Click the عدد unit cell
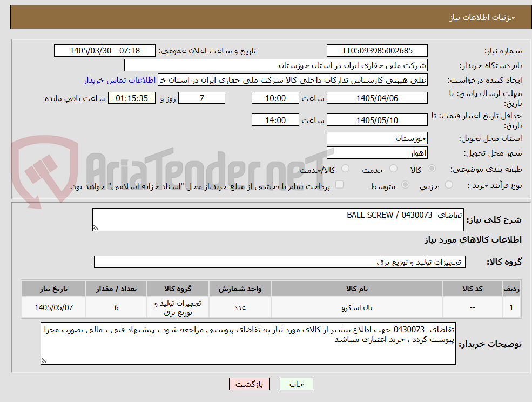Image resolution: width=532 pixels, height=402 pixels. (x=240, y=307)
